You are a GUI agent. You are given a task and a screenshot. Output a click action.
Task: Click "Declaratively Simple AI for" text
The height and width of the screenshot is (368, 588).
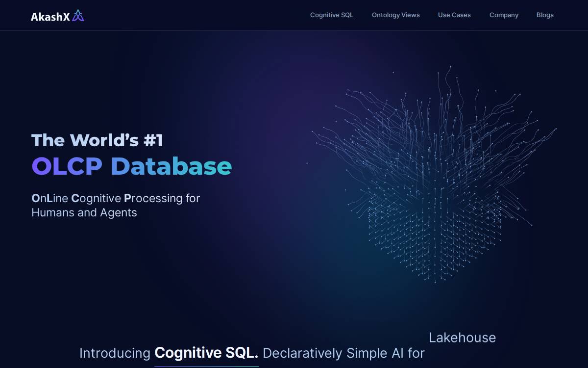point(343,353)
